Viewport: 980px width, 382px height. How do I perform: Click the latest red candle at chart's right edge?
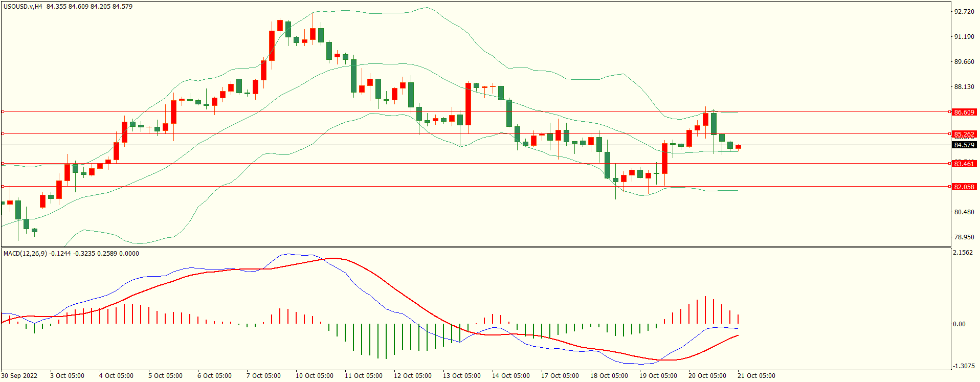click(738, 147)
